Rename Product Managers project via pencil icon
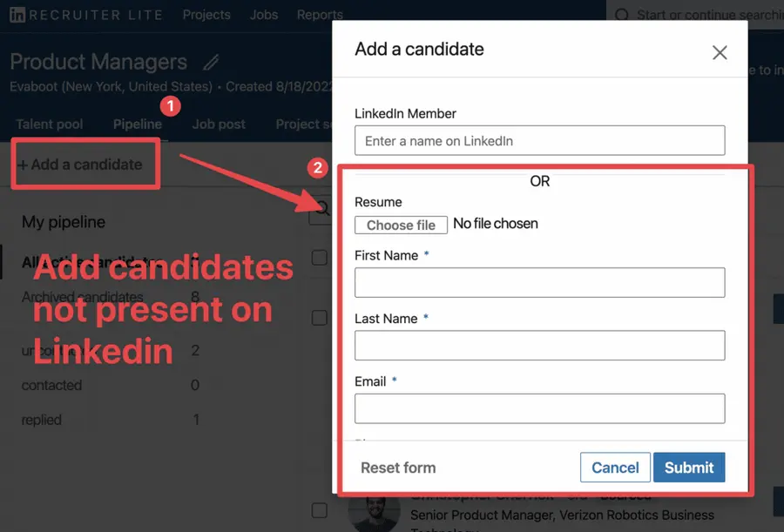The height and width of the screenshot is (532, 784). (x=210, y=61)
